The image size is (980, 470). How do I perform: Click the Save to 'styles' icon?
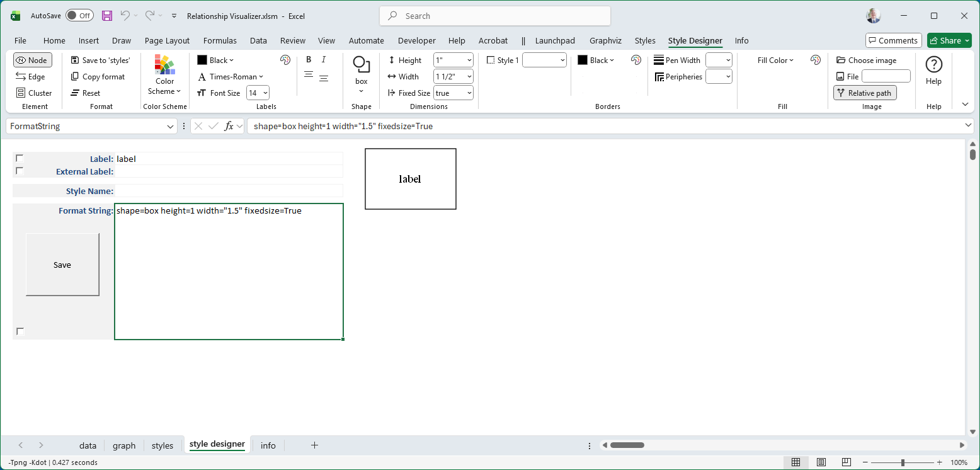[x=75, y=60]
